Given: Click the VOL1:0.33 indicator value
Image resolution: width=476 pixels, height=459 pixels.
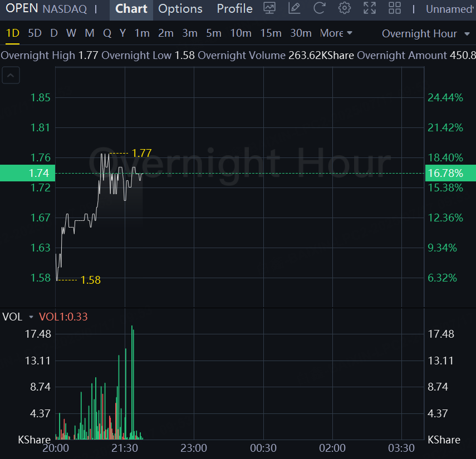Looking at the screenshot, I should (x=63, y=317).
